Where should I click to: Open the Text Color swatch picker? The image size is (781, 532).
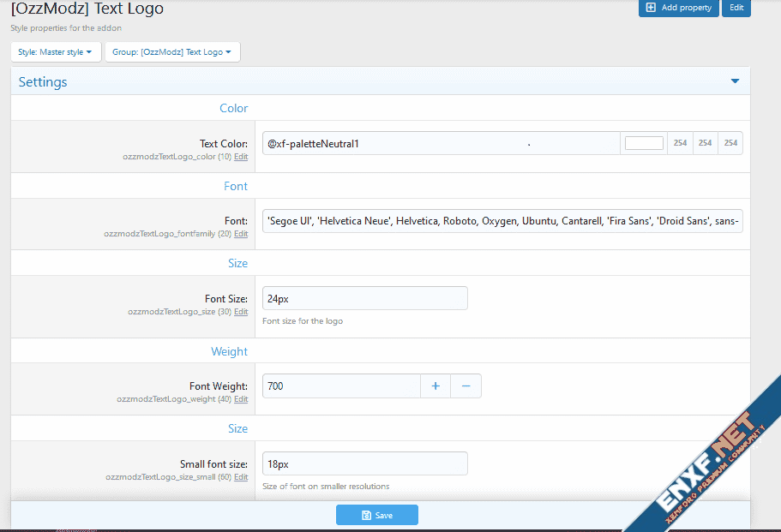click(x=644, y=143)
